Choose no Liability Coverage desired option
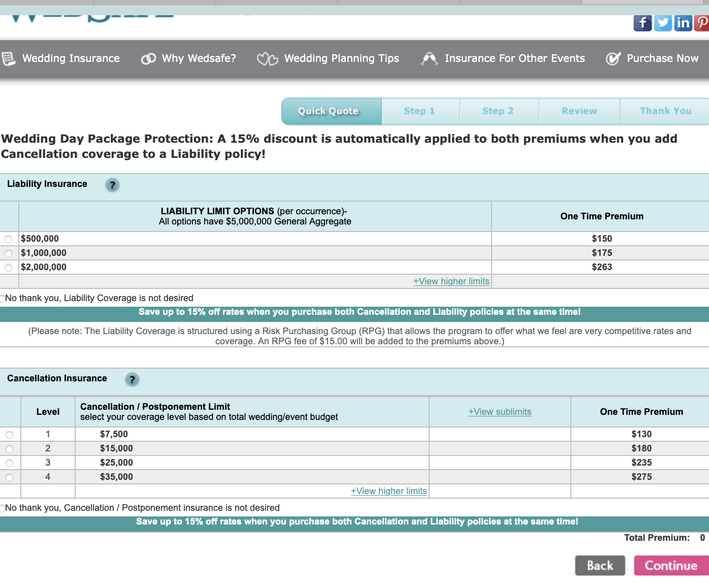The width and height of the screenshot is (709, 588). (x=2, y=299)
